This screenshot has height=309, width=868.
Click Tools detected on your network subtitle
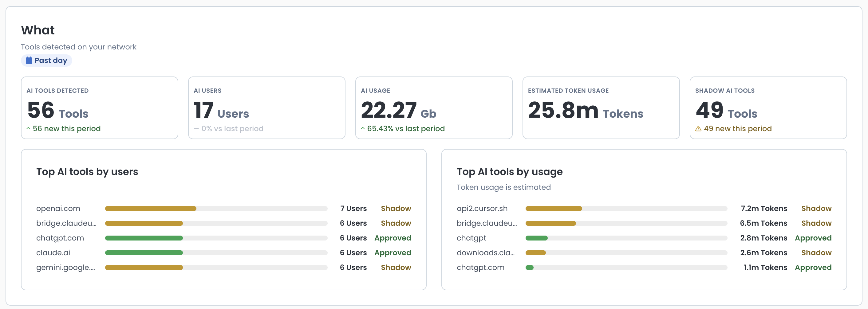click(x=78, y=47)
